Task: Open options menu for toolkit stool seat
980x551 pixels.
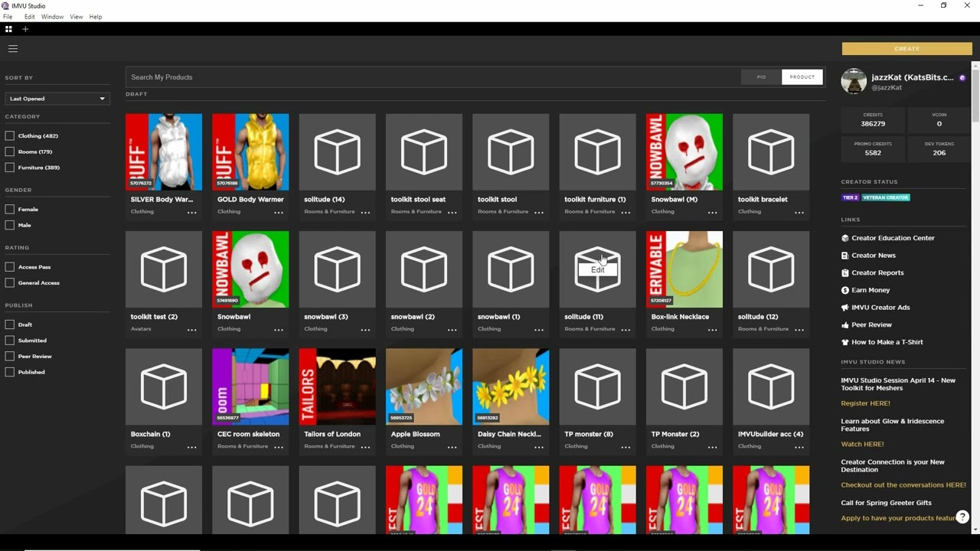Action: pyautogui.click(x=452, y=212)
